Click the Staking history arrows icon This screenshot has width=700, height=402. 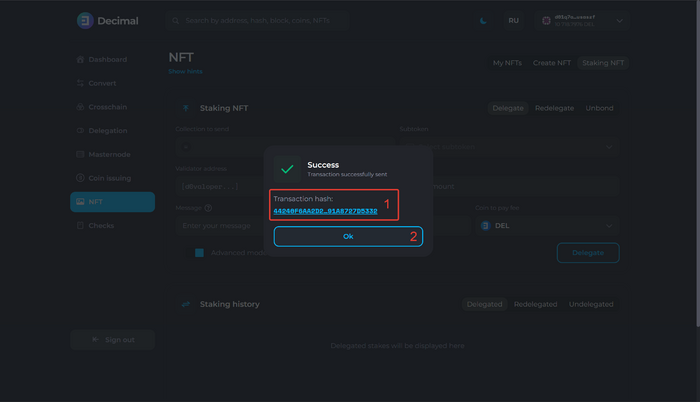[x=186, y=304]
